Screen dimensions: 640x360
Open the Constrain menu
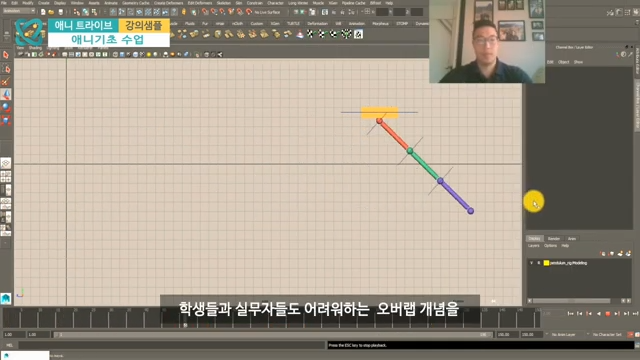tap(255, 3)
